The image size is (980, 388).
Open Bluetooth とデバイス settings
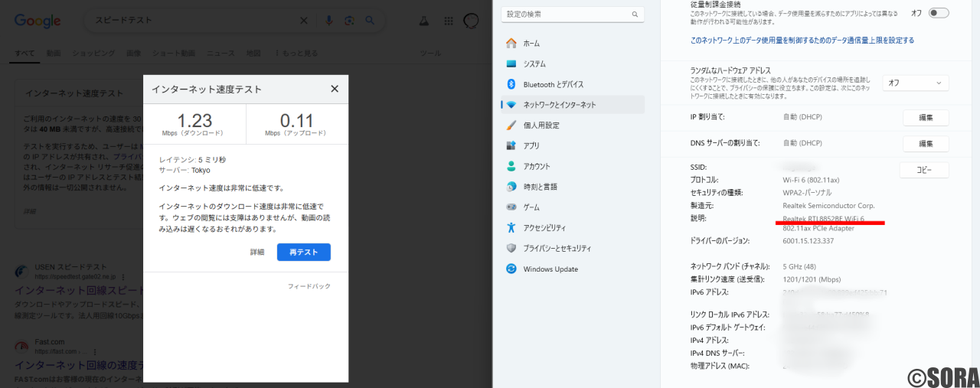point(573,84)
